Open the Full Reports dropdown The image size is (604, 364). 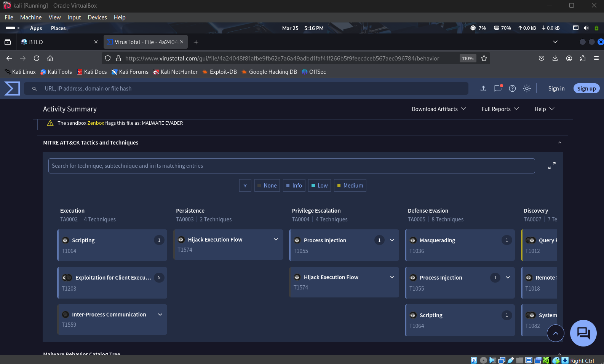[x=500, y=109]
